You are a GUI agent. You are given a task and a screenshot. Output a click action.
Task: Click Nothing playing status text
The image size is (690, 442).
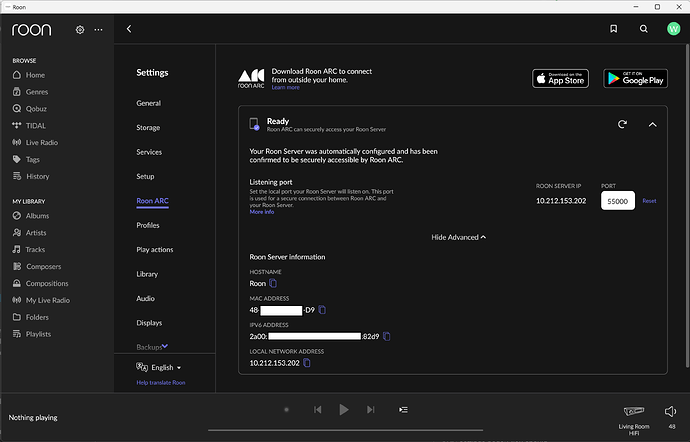tap(33, 417)
